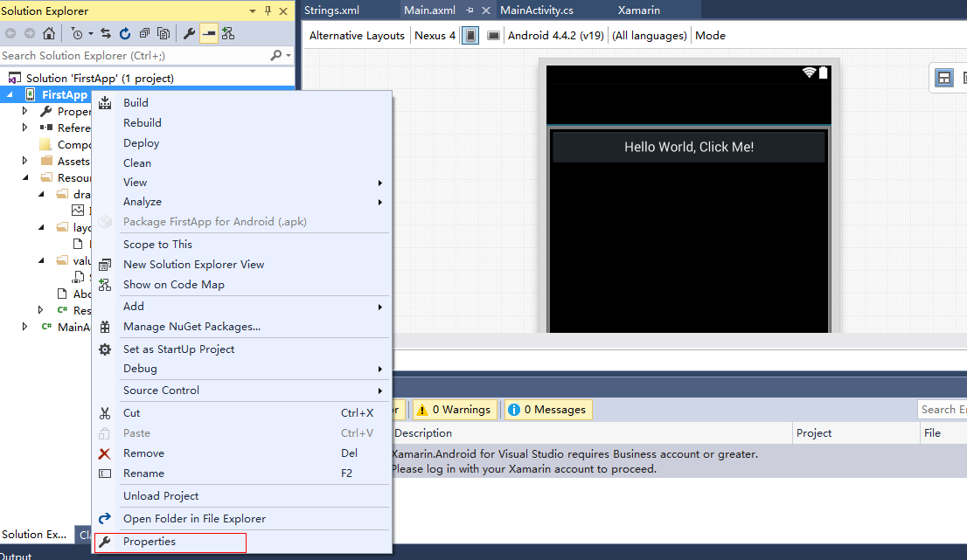Expand the References tree node
Screen dimensions: 967x560
coord(24,128)
